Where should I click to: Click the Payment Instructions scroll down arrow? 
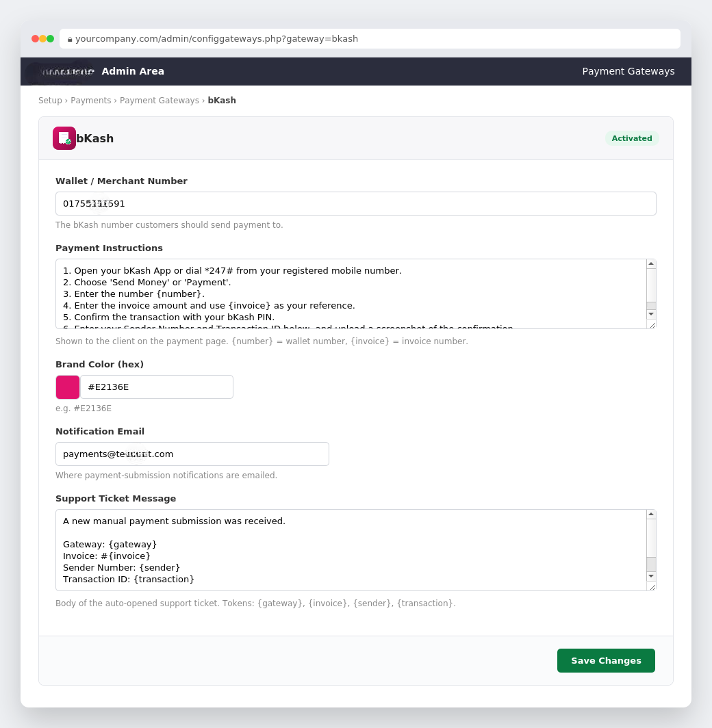coord(651,314)
